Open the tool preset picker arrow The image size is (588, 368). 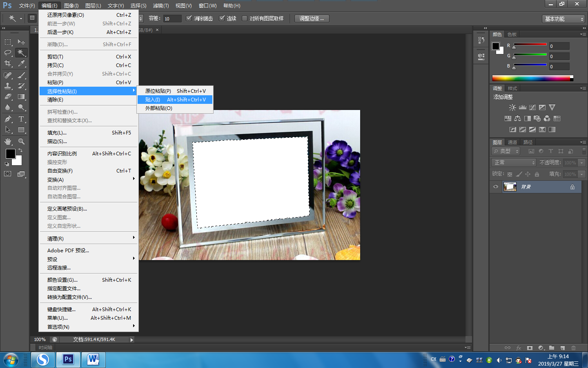21,18
